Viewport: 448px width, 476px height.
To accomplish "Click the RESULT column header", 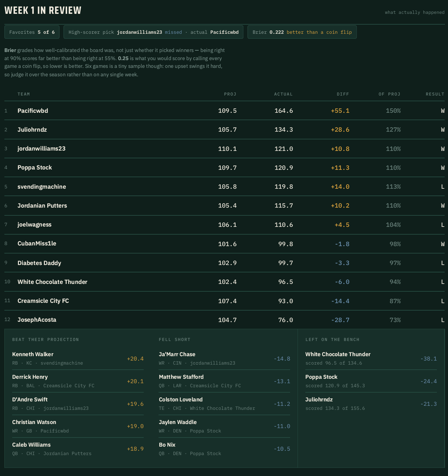I will point(435,94).
